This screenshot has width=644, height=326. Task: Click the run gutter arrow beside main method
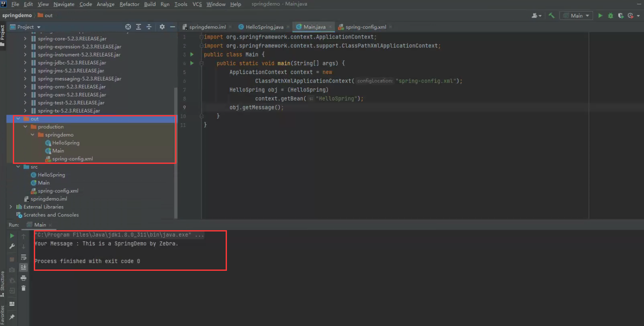192,63
